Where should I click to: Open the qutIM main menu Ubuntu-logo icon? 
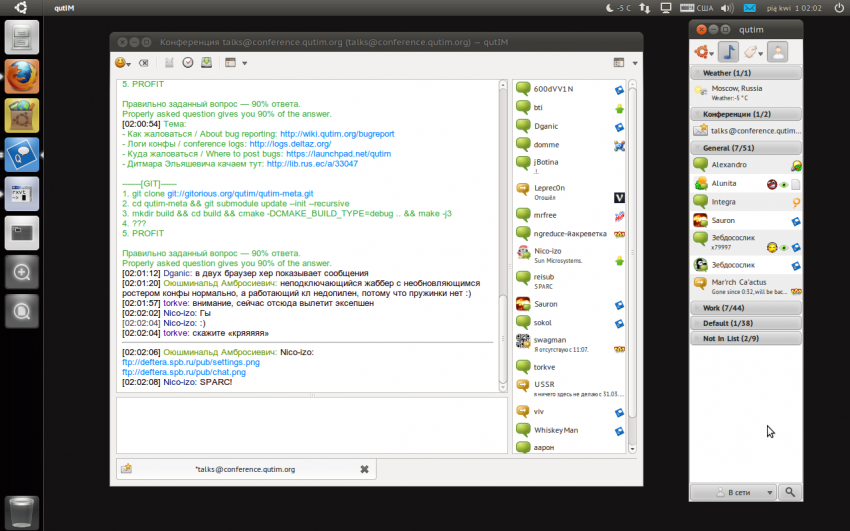pos(705,51)
